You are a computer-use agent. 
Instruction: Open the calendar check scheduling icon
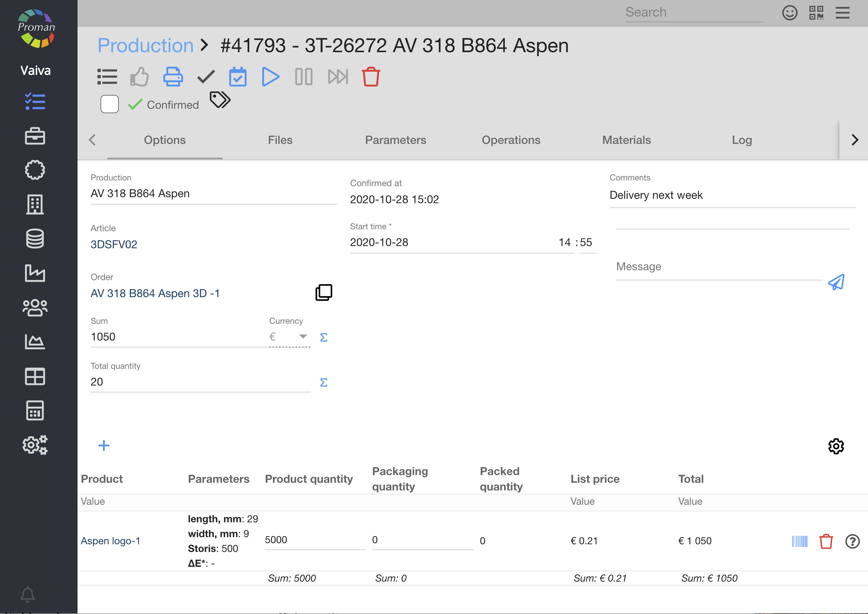[x=238, y=77]
